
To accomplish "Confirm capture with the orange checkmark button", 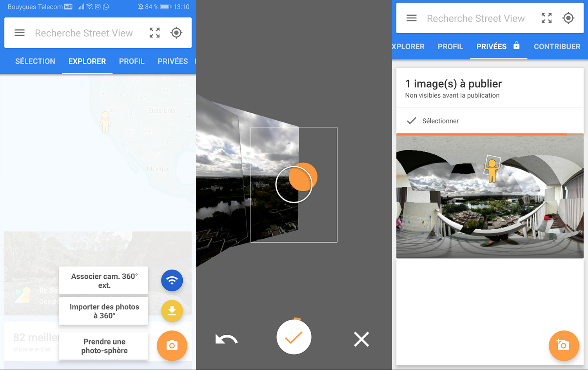I will click(x=294, y=337).
